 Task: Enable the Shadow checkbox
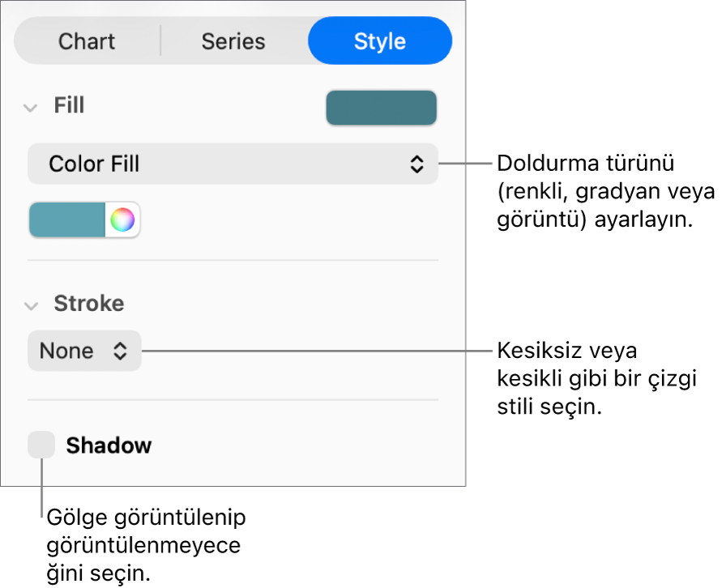tap(41, 445)
